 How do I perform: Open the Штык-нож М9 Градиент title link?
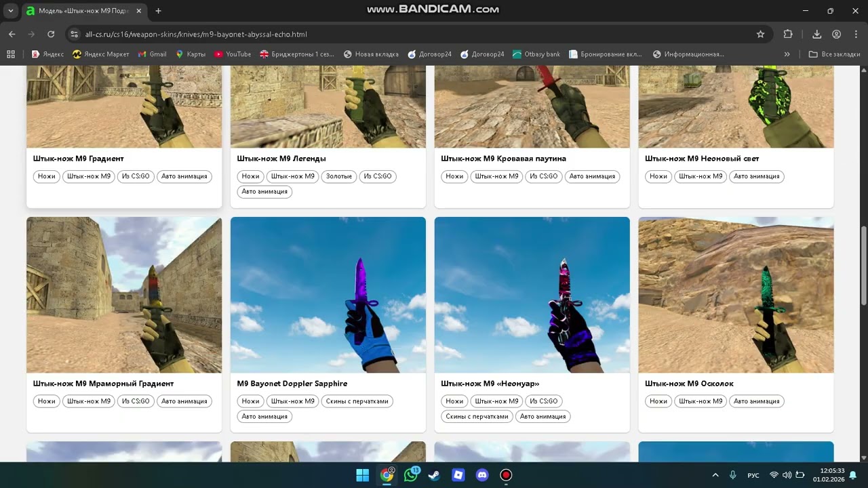tap(79, 159)
